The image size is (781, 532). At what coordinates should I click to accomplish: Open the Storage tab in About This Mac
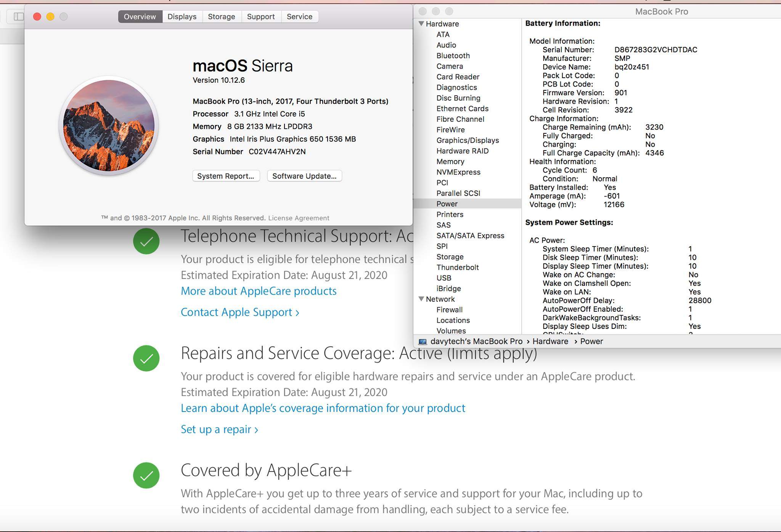(x=222, y=16)
